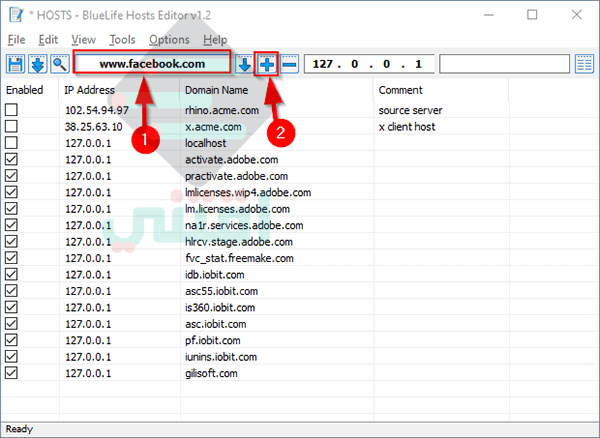Uncheck the gilisoft.com entry
The image size is (600, 438).
click(11, 373)
